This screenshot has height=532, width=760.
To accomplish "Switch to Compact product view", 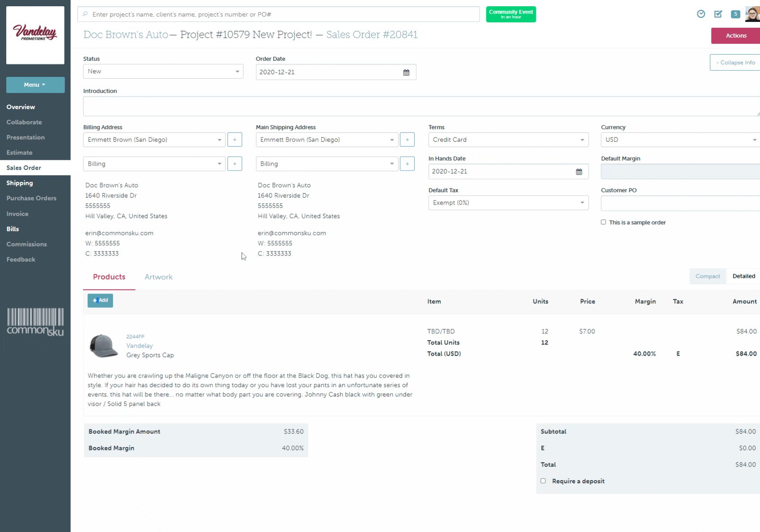I will [708, 277].
